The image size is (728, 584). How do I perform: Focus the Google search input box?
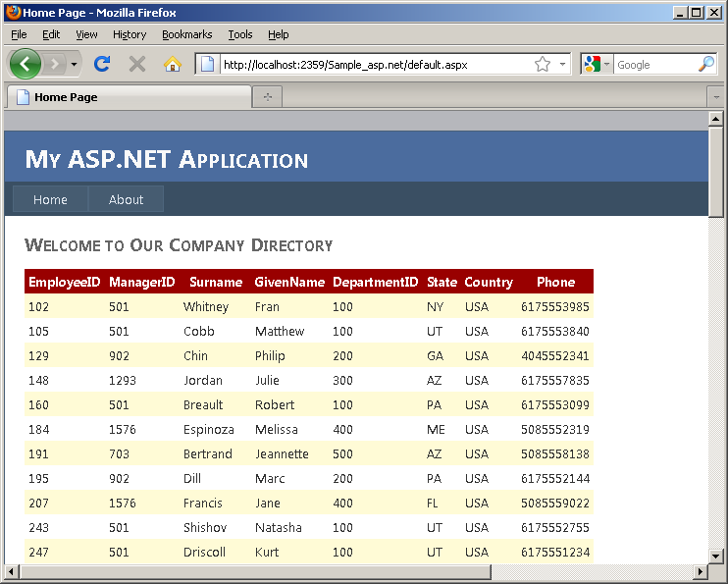(655, 65)
